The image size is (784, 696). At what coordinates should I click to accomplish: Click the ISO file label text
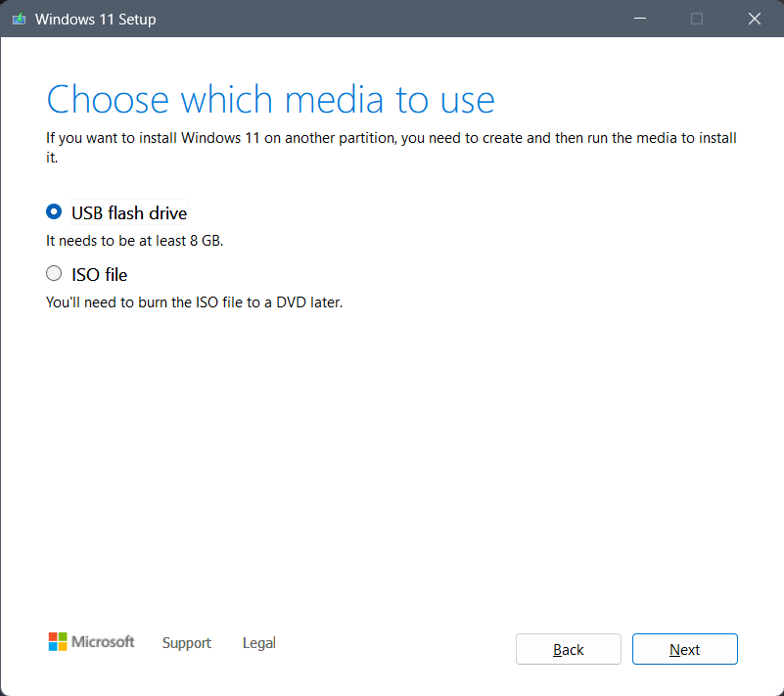(99, 274)
